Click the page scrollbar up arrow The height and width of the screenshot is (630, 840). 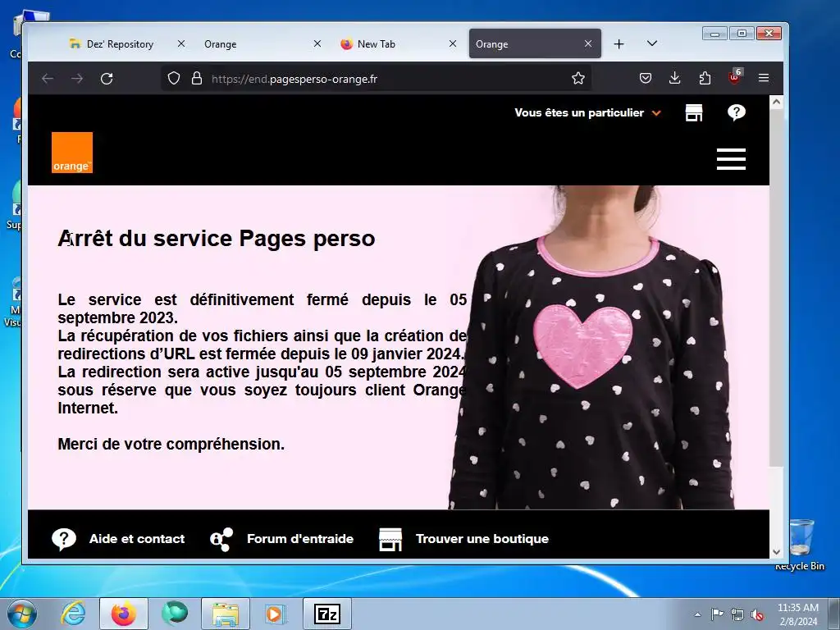(x=776, y=102)
